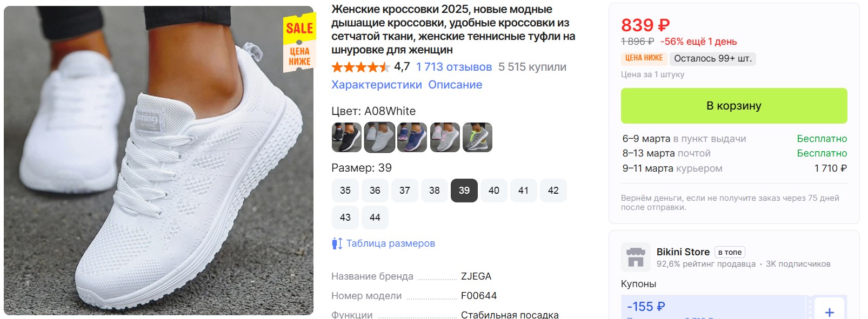Open the 1 713 отзывов reviews link
The image size is (868, 319).
[x=454, y=67]
